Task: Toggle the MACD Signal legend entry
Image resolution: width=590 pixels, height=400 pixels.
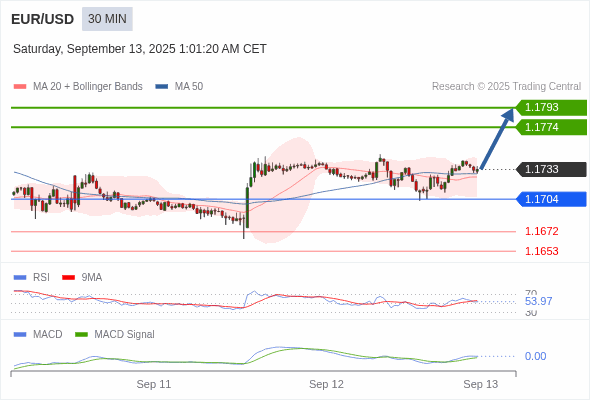Action: 115,334
